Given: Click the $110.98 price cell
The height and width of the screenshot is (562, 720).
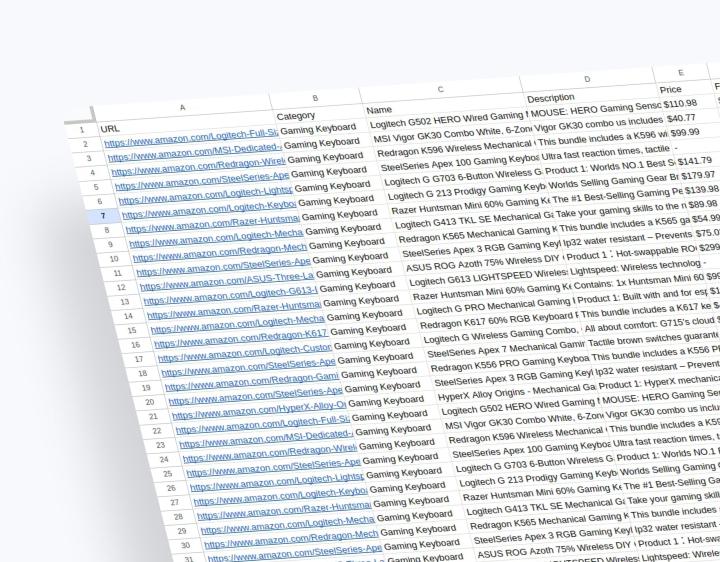Looking at the screenshot, I should (681, 104).
